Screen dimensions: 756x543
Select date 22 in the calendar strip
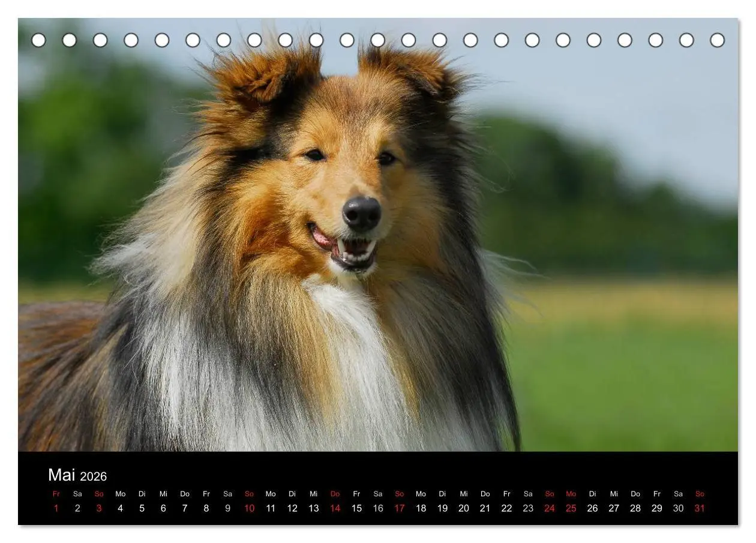506,508
